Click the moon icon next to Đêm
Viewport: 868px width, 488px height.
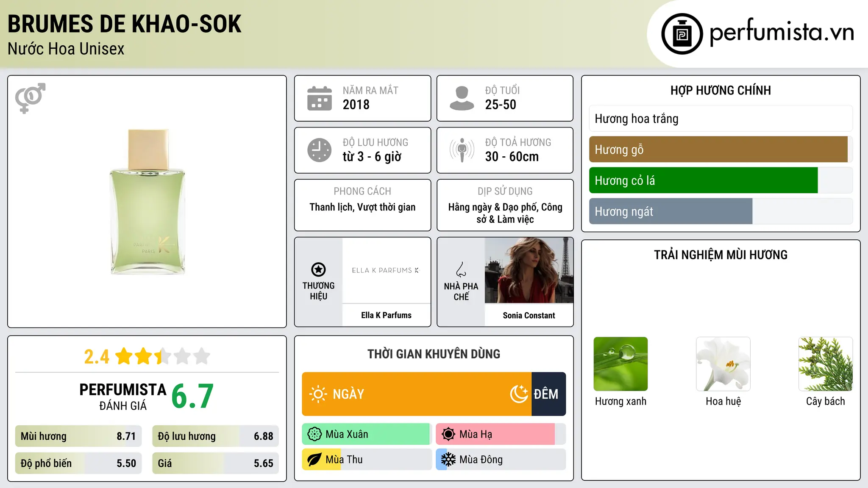click(x=519, y=394)
